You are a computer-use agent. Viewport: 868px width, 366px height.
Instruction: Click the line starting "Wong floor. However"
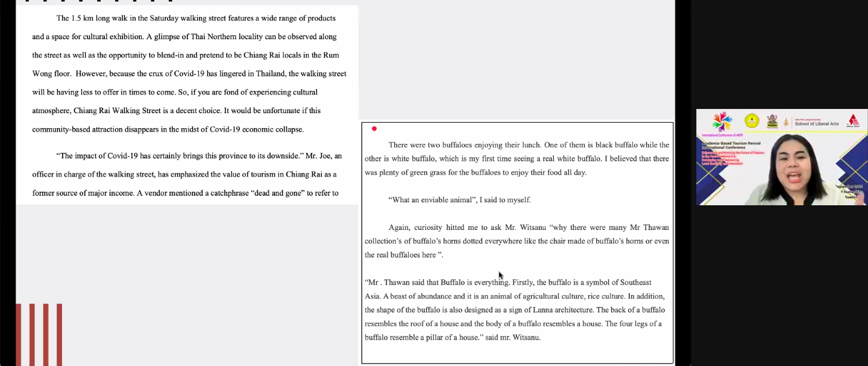[x=189, y=74]
